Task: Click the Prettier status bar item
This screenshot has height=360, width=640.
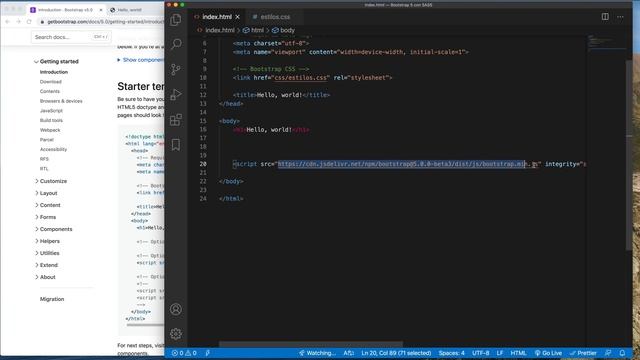Action: (x=583, y=353)
